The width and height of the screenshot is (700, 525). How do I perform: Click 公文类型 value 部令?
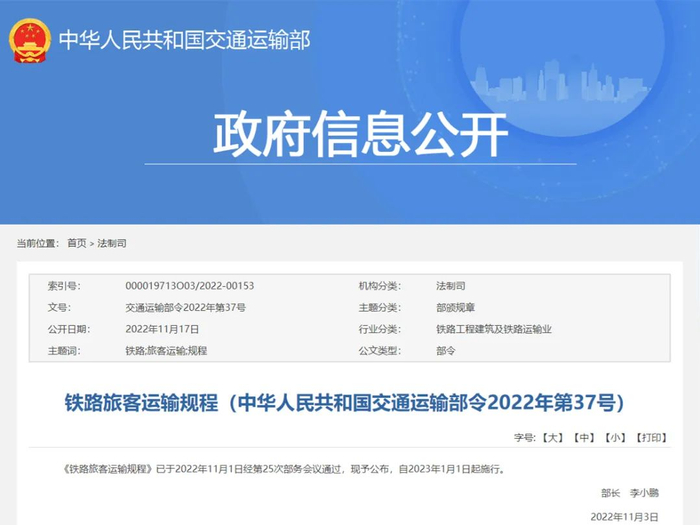(x=446, y=351)
